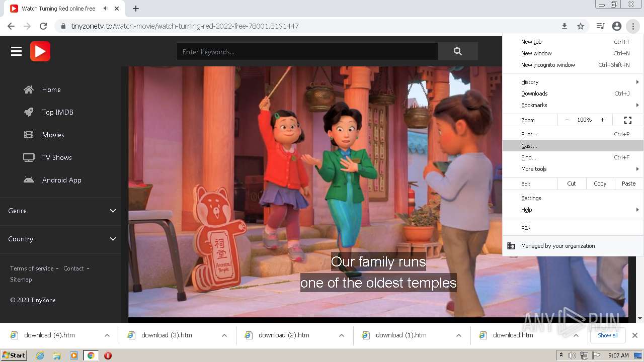Open Internet Explorer from taskbar
644x362 pixels.
click(x=40, y=355)
